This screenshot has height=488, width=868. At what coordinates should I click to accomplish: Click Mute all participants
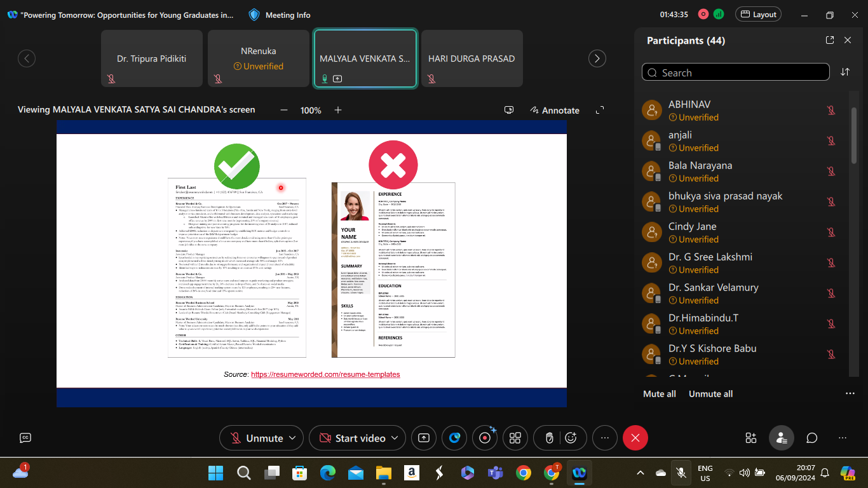click(x=659, y=394)
